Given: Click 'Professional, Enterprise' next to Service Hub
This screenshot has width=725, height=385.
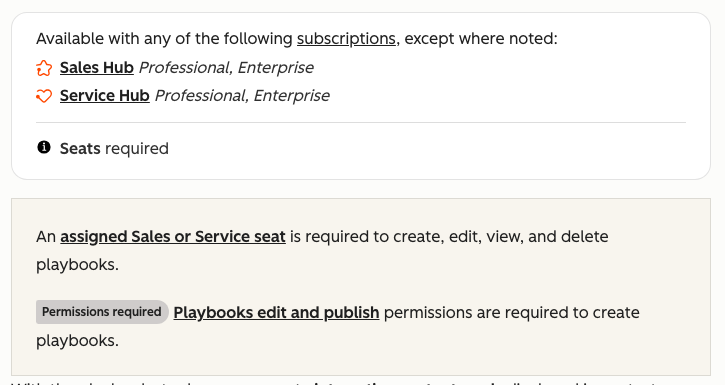Looking at the screenshot, I should [x=242, y=96].
